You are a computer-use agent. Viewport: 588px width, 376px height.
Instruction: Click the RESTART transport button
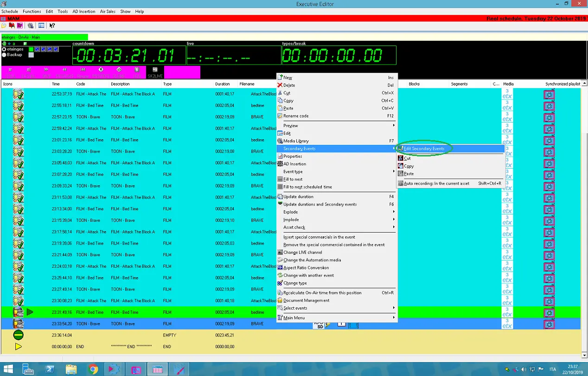click(64, 72)
